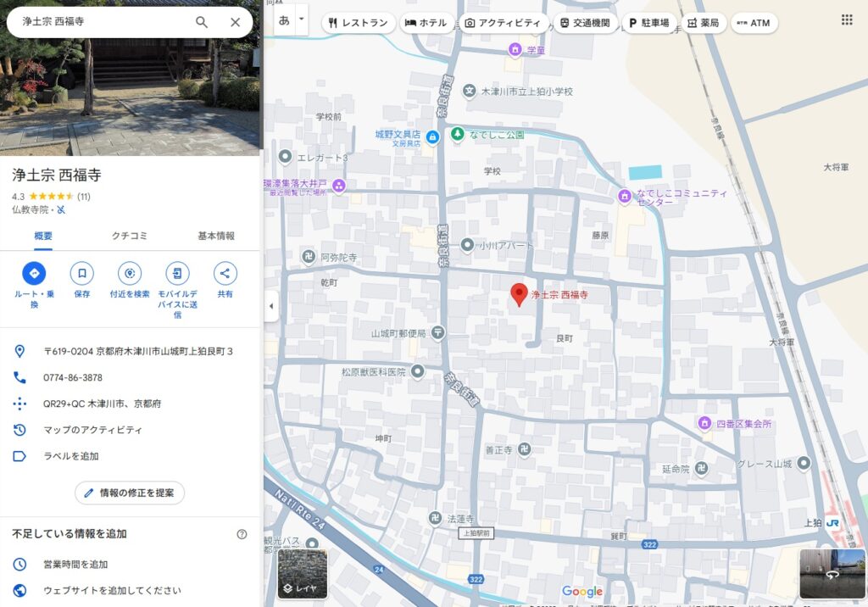Switch to the 概要 tab
The width and height of the screenshot is (868, 607).
[43, 236]
